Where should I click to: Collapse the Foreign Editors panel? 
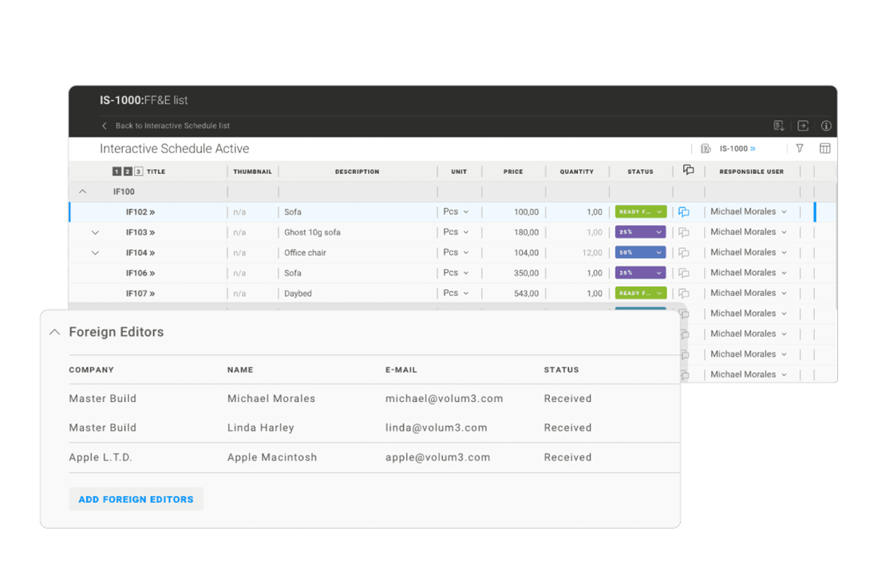pos(54,332)
